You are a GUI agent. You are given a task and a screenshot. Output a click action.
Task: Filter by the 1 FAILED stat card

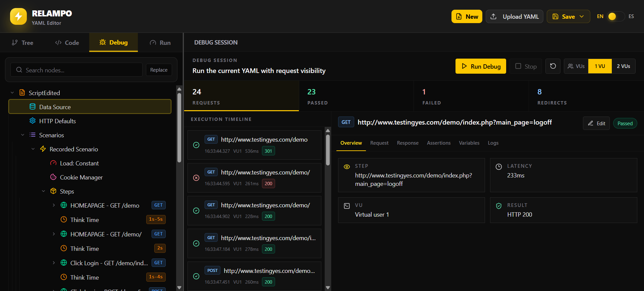pos(471,96)
